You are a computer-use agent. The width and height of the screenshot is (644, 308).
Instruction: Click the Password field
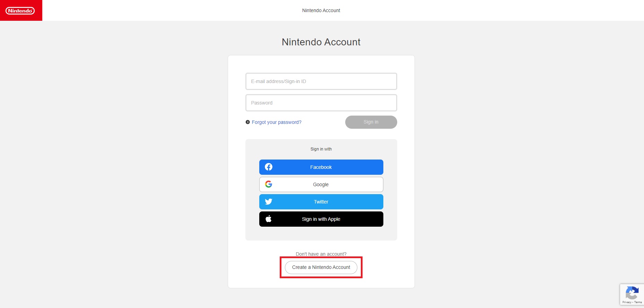(321, 103)
